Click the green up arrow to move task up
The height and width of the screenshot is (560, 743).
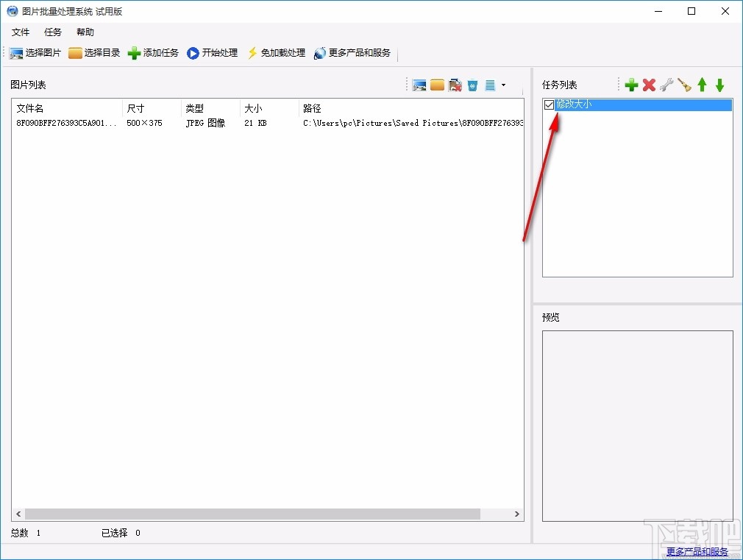(x=702, y=85)
